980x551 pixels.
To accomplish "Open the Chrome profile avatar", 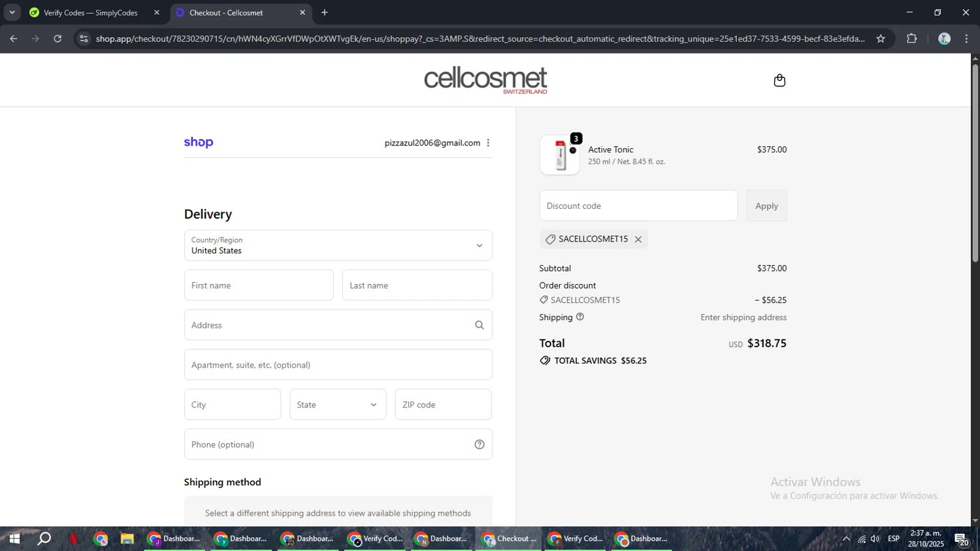I will tap(944, 39).
